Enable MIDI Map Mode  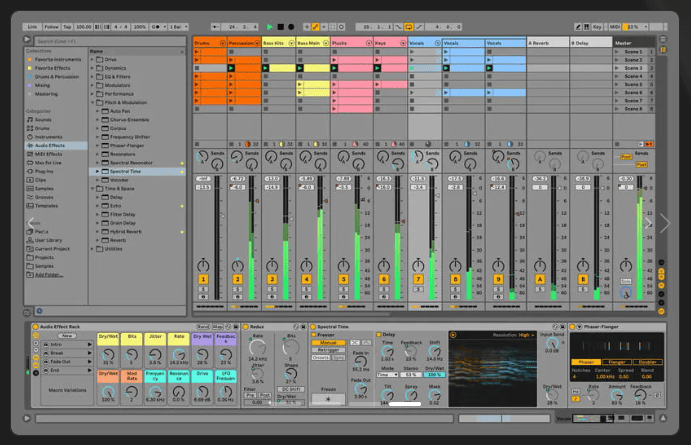[x=615, y=27]
